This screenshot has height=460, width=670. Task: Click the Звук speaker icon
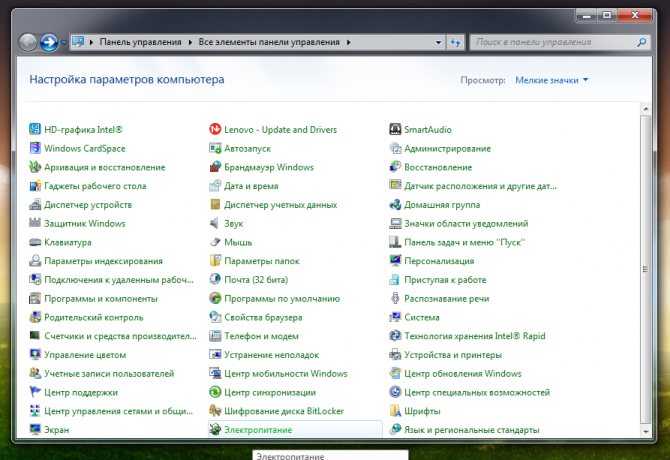[x=215, y=223]
